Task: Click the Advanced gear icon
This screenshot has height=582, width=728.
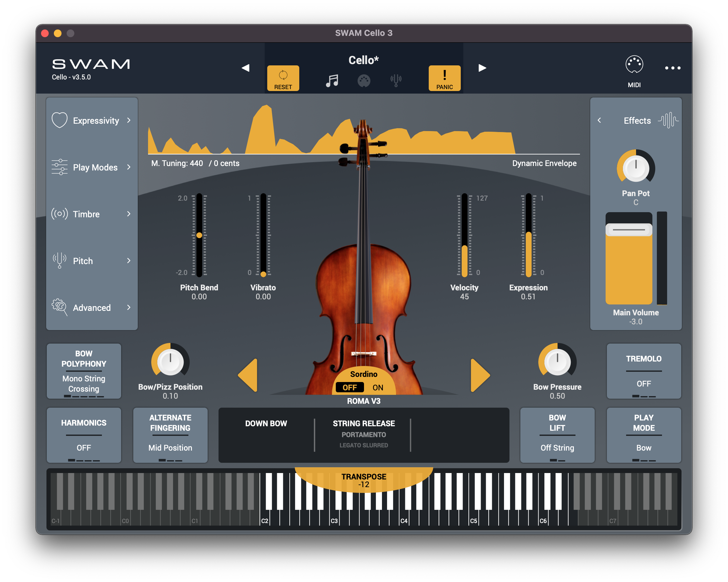Action: 59,307
